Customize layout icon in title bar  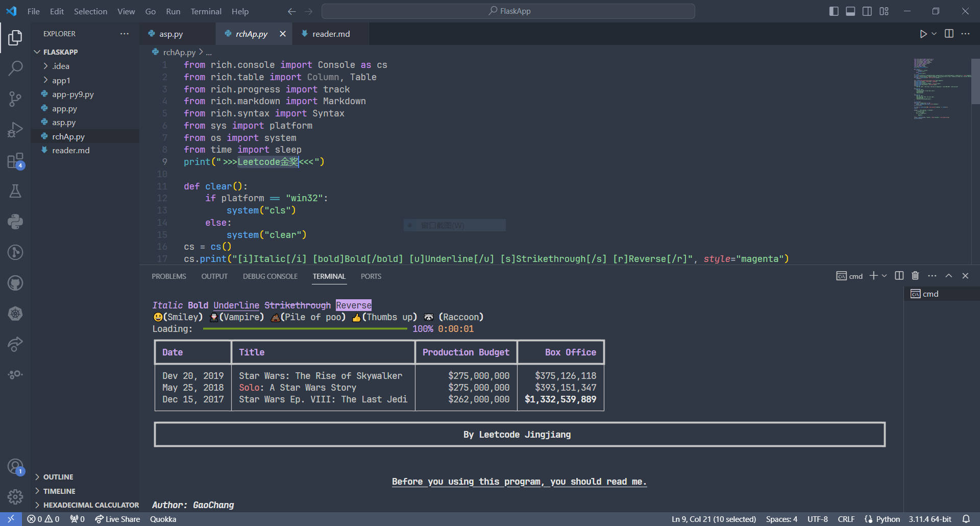click(884, 11)
